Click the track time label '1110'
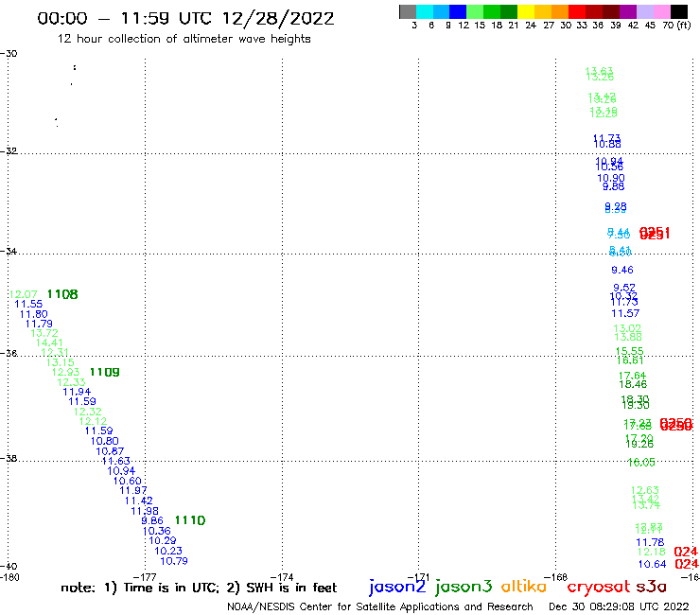The width and height of the screenshot is (700, 615). 190,520
